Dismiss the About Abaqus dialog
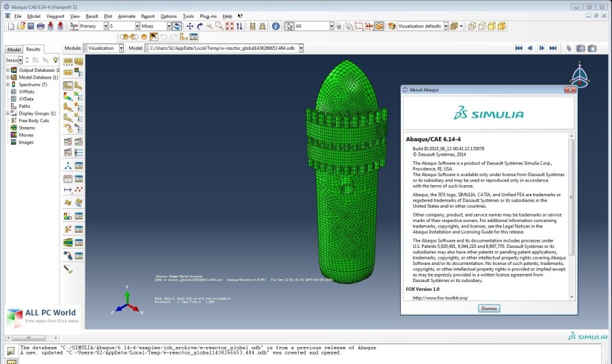612x364 pixels. [489, 308]
